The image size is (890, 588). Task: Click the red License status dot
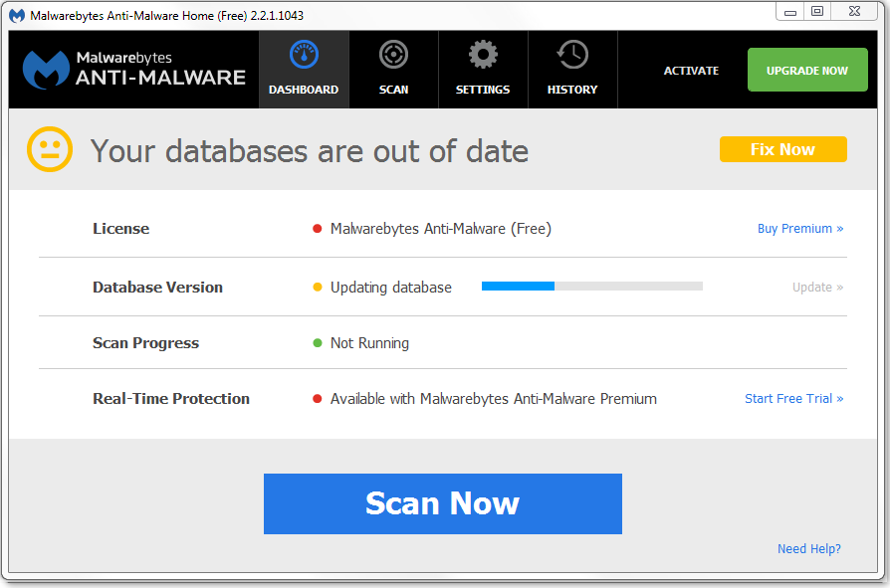point(318,229)
